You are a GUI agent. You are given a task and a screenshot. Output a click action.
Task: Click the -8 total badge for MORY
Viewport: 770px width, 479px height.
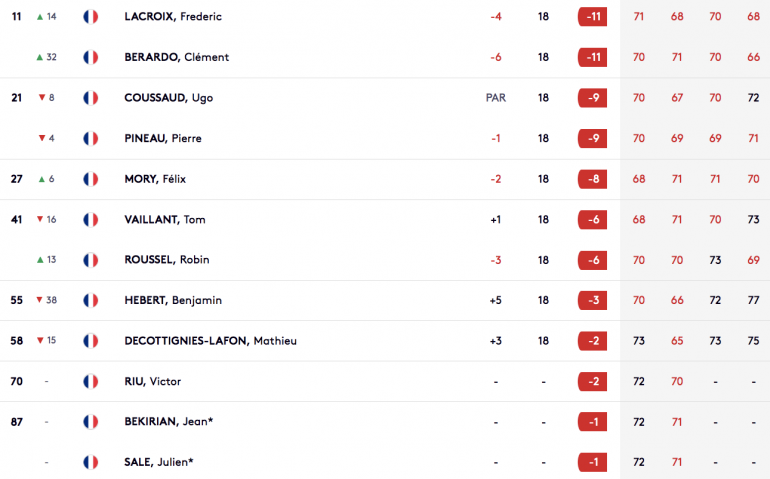click(592, 179)
